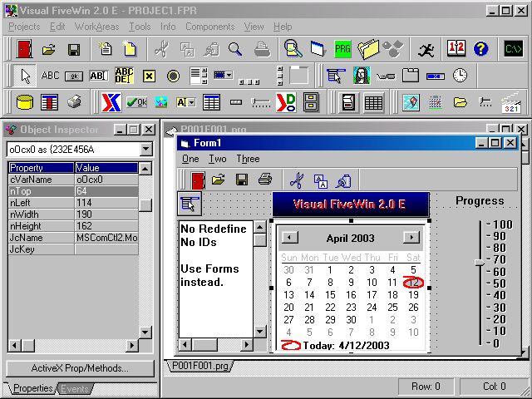Image resolution: width=532 pixels, height=399 pixels.
Task: Go to previous month in calendar
Action: (290, 237)
